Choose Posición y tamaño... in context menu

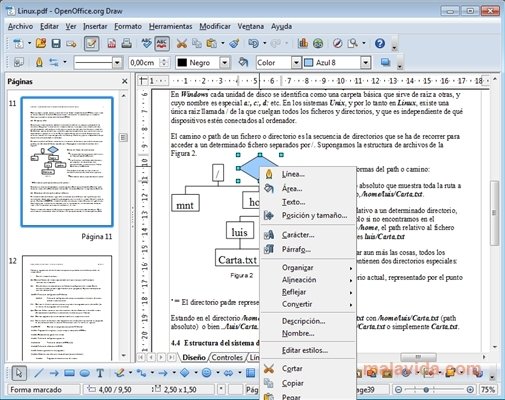308,215
